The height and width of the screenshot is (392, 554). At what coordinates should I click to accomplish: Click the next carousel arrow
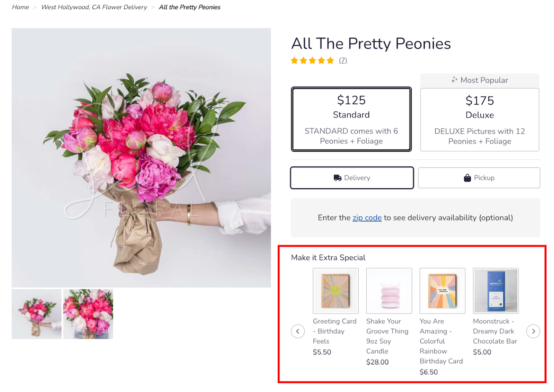[x=533, y=331]
